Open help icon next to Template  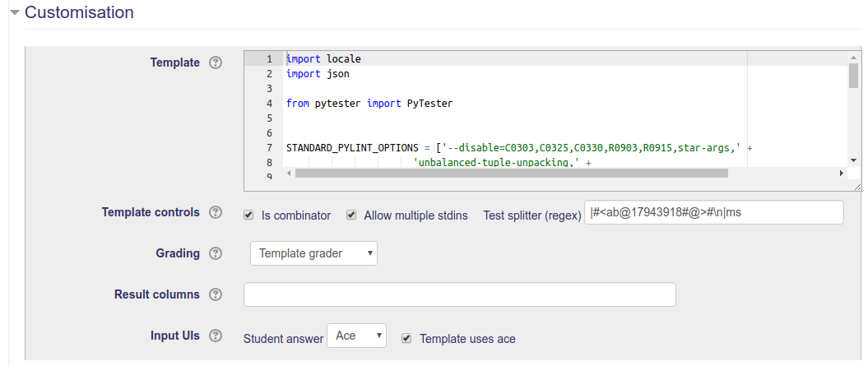[x=216, y=63]
